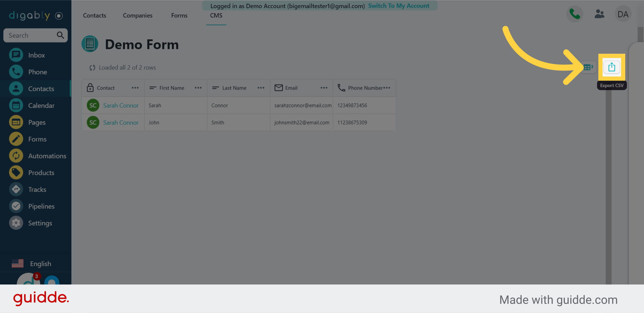The image size is (644, 313).
Task: Select the last name cell Smith
Action: click(x=238, y=123)
